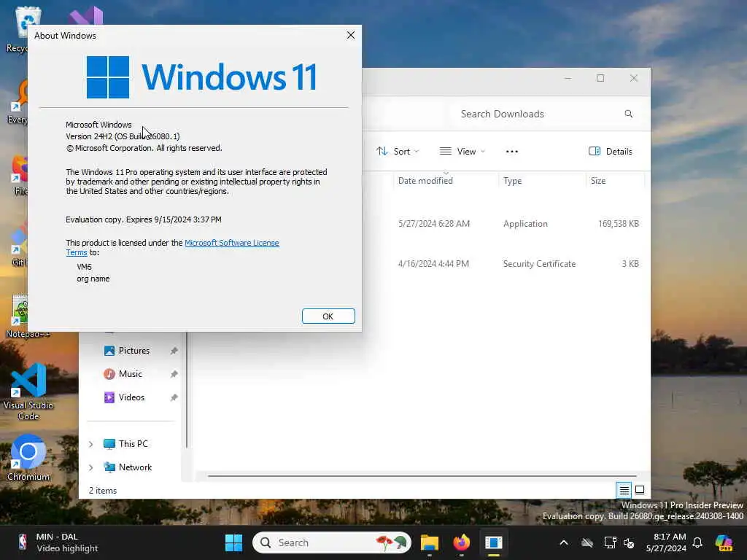747x560 pixels.
Task: Click the crossed-out cloud tray icon
Action: point(587,542)
